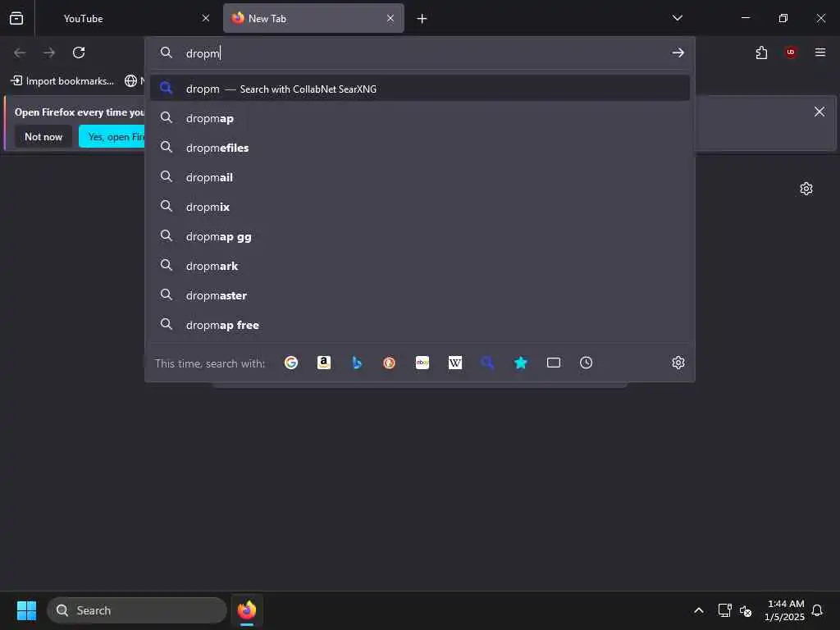Expand the list all tabs chevron
The image size is (840, 630).
(678, 18)
